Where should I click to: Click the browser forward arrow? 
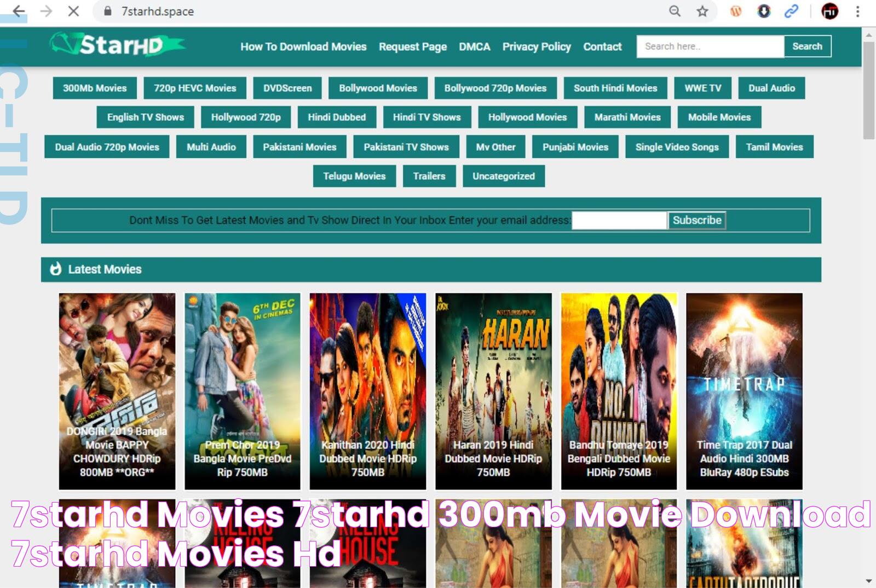pos(47,11)
